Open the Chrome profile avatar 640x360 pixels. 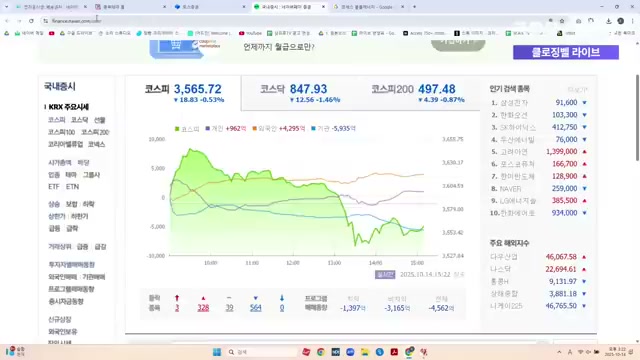click(x=620, y=21)
